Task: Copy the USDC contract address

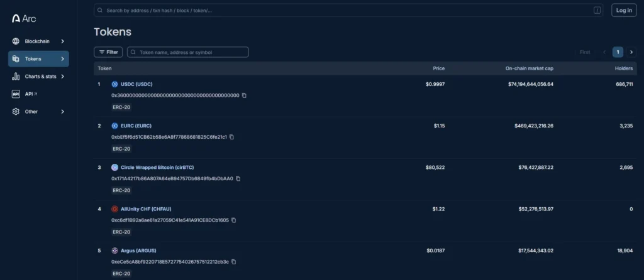Action: [244, 95]
